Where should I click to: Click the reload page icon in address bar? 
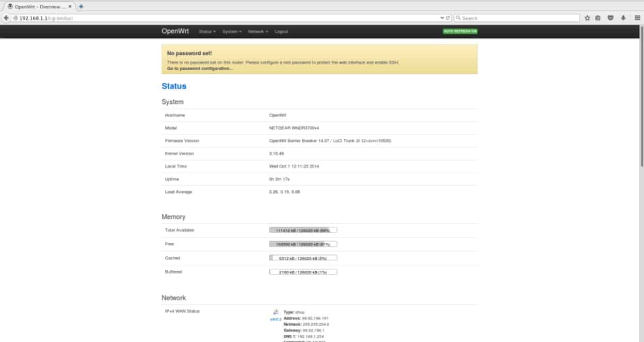pos(448,18)
